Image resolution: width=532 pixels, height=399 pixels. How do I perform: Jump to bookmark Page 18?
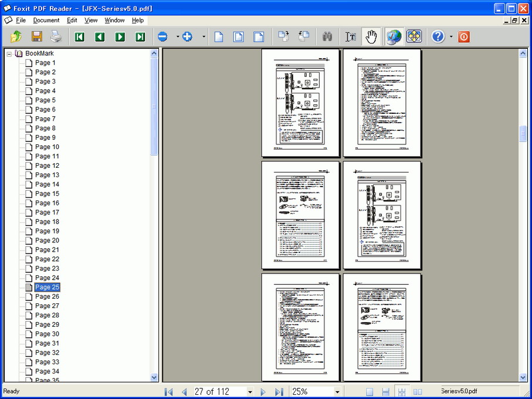click(x=47, y=222)
